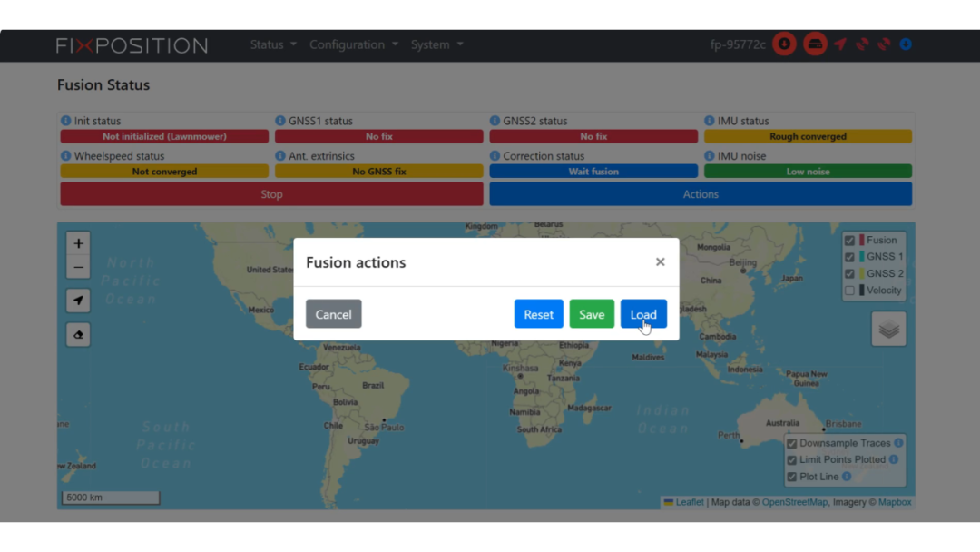Click the 5000 km map scale bar

click(111, 497)
